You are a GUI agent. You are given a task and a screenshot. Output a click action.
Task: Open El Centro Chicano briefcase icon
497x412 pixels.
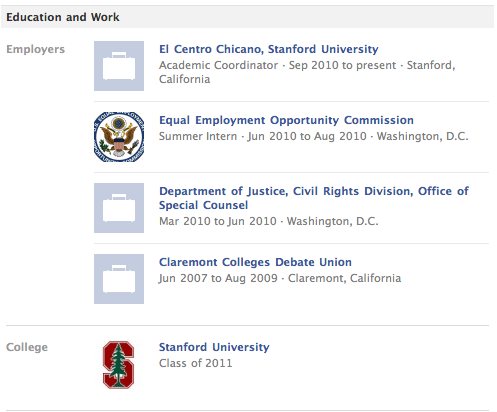pyautogui.click(x=119, y=66)
